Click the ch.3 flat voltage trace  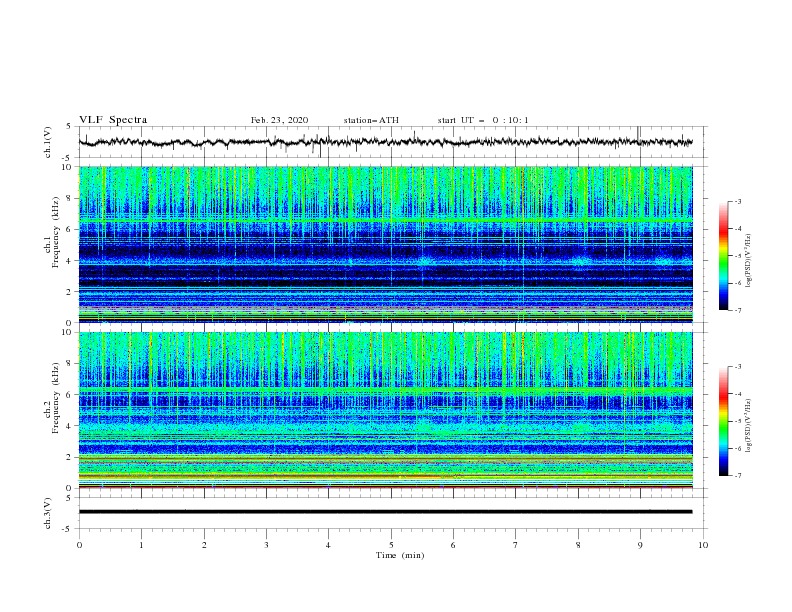point(385,512)
